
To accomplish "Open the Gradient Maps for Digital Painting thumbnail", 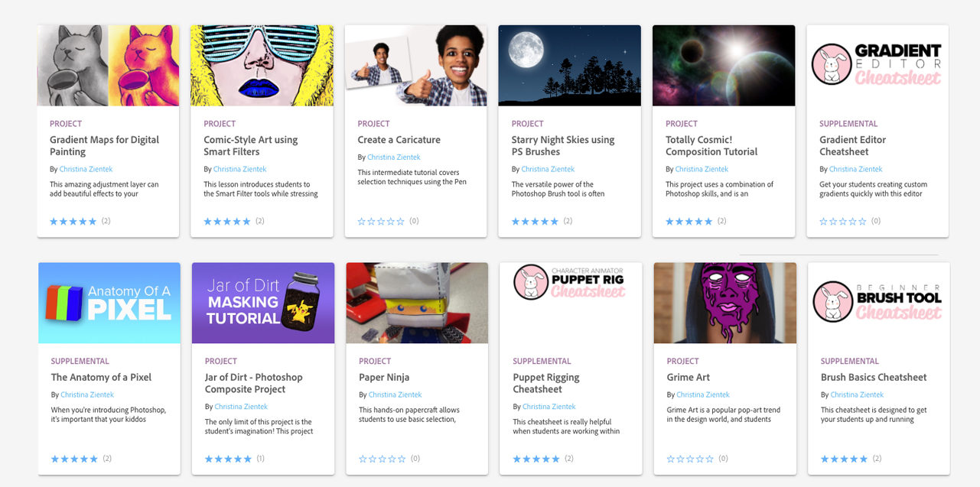I will [x=108, y=66].
